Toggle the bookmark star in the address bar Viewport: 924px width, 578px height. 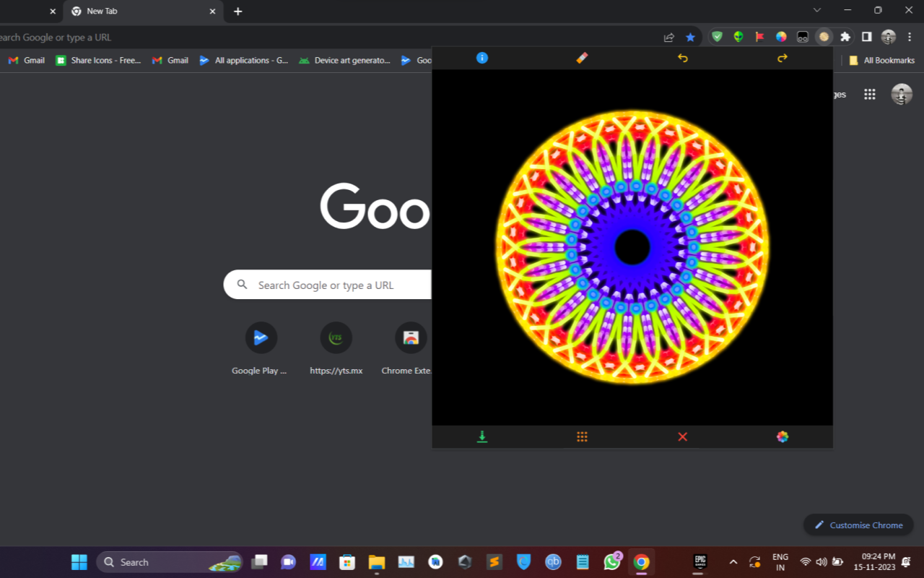click(x=690, y=37)
